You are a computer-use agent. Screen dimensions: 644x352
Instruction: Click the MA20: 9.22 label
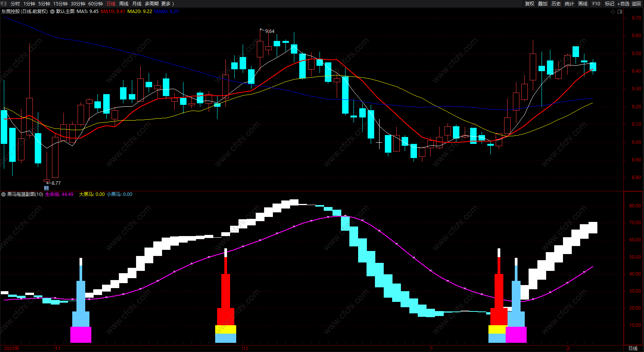pyautogui.click(x=140, y=11)
